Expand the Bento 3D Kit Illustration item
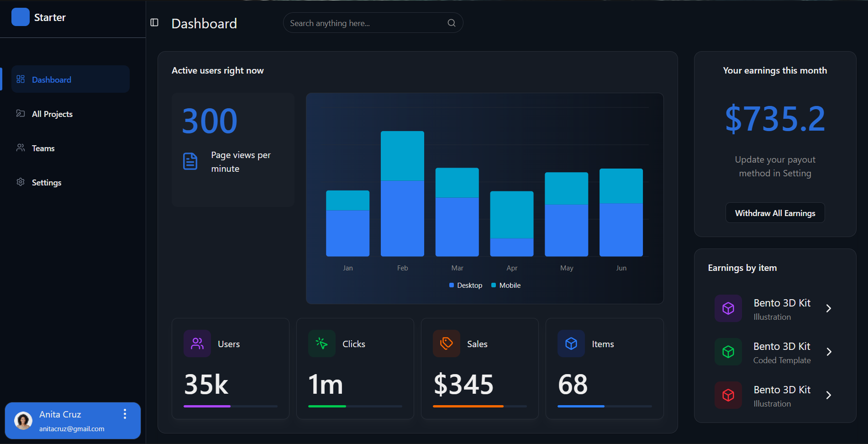Image resolution: width=868 pixels, height=444 pixels. [829, 308]
